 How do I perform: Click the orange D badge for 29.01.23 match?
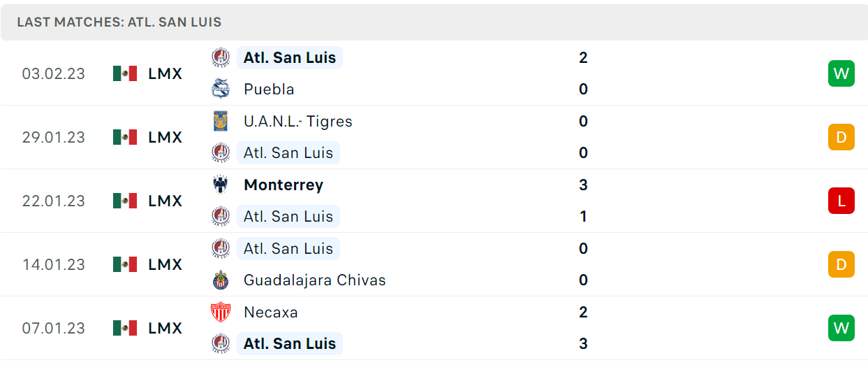841,137
